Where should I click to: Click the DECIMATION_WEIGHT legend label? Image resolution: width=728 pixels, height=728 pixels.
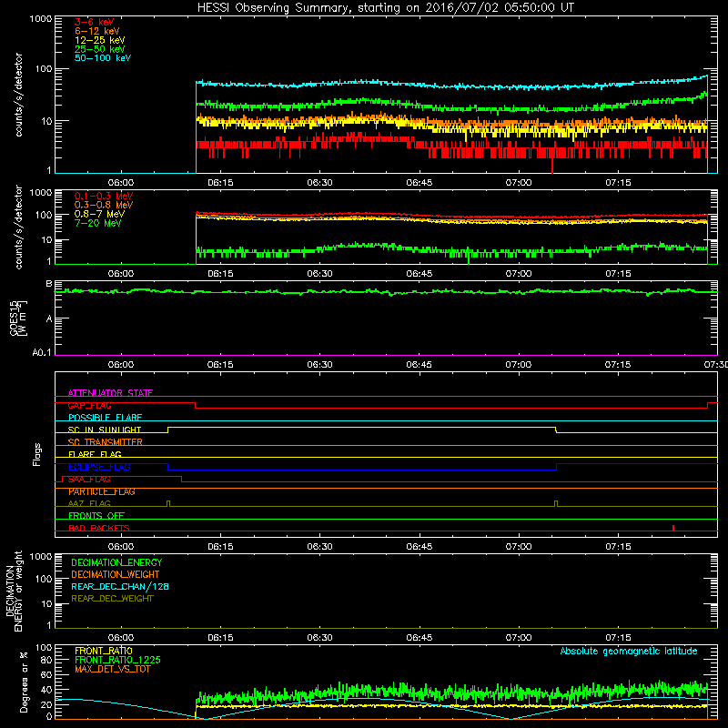click(116, 574)
